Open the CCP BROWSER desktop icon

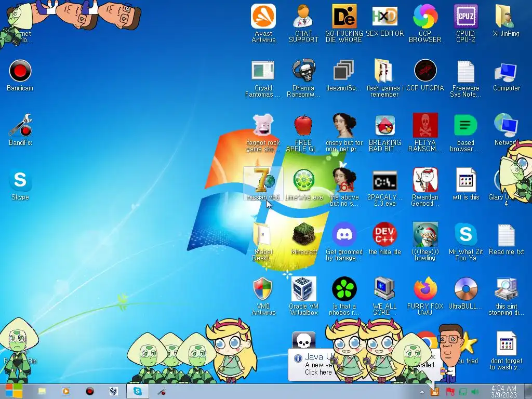[x=425, y=23]
